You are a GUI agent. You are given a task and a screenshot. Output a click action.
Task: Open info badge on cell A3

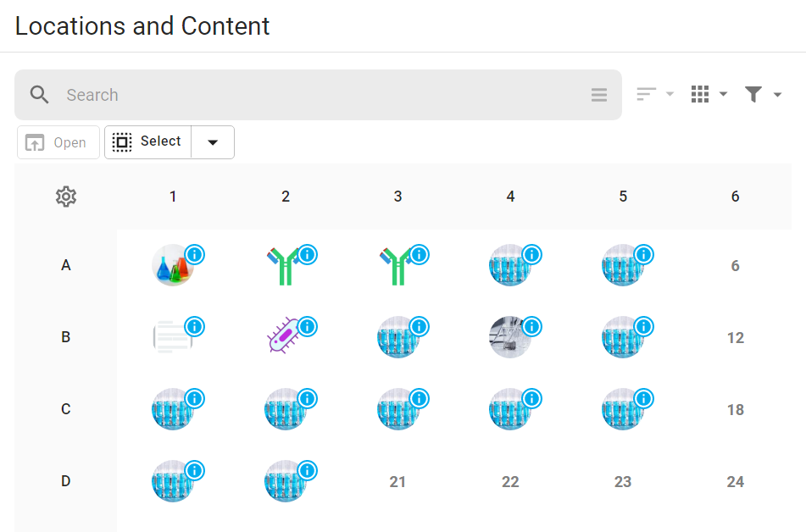[x=420, y=254]
